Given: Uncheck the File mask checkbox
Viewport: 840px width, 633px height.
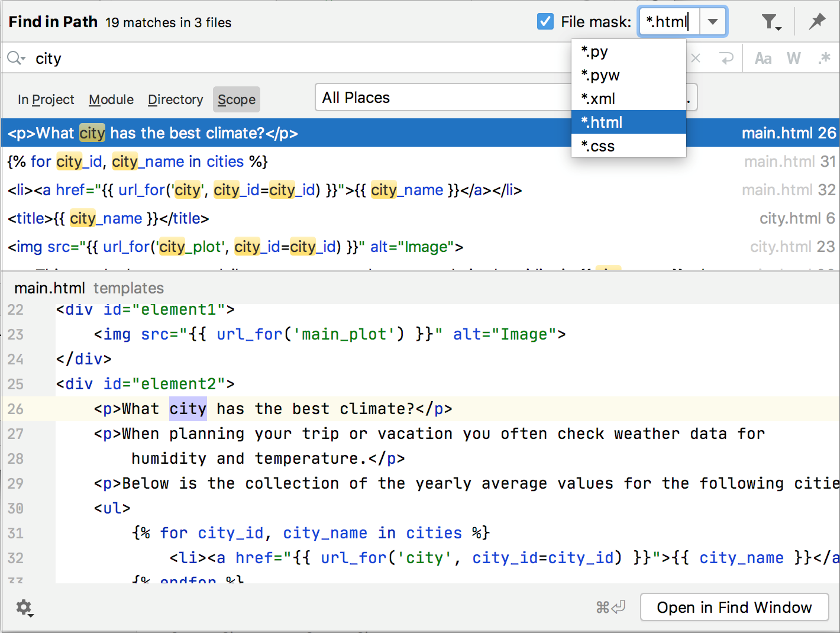Looking at the screenshot, I should click(x=545, y=21).
